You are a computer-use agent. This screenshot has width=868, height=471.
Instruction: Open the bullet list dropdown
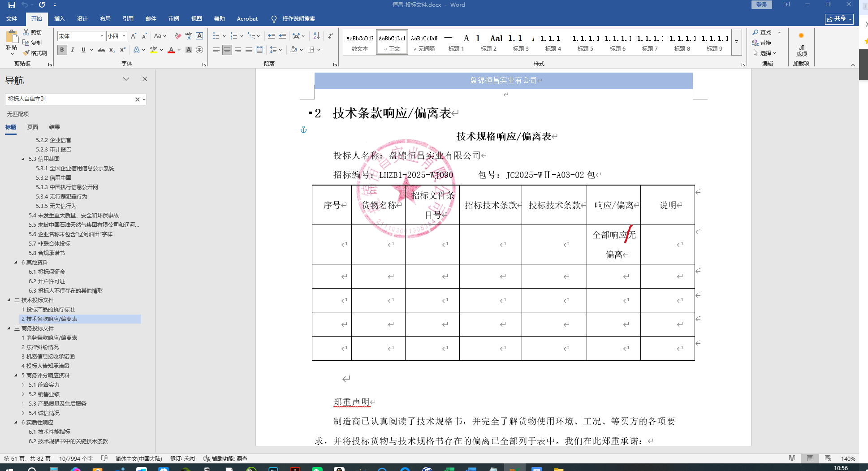224,36
